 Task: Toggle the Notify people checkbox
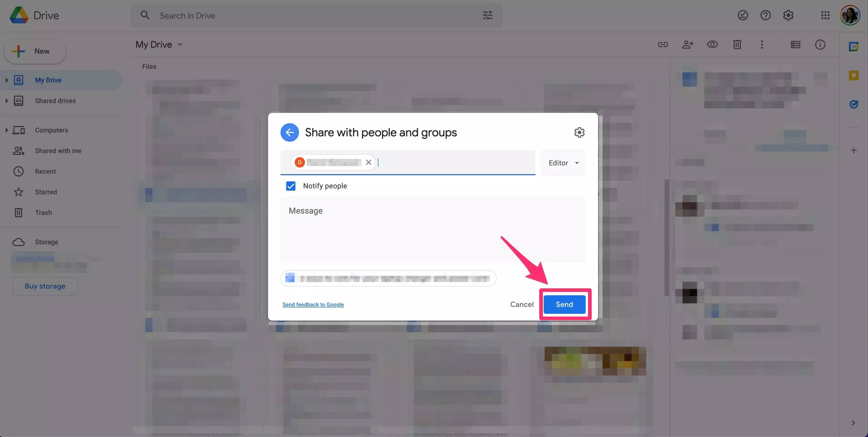coord(291,186)
